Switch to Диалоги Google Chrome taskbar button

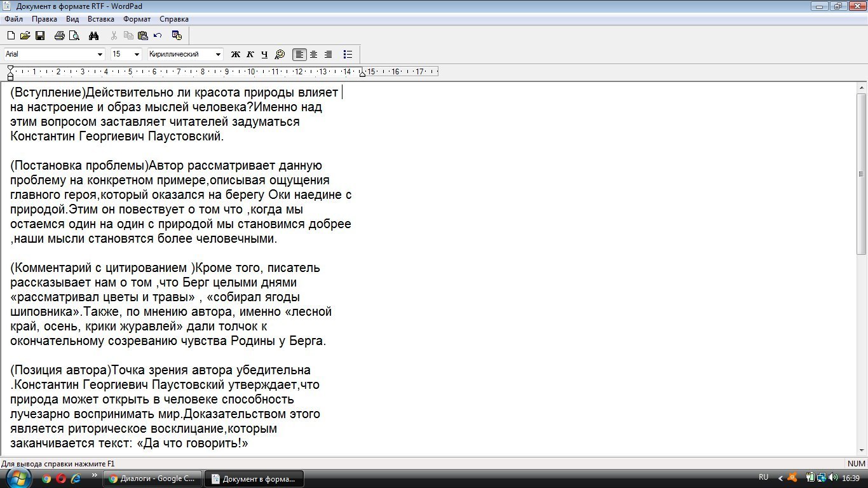(x=153, y=478)
